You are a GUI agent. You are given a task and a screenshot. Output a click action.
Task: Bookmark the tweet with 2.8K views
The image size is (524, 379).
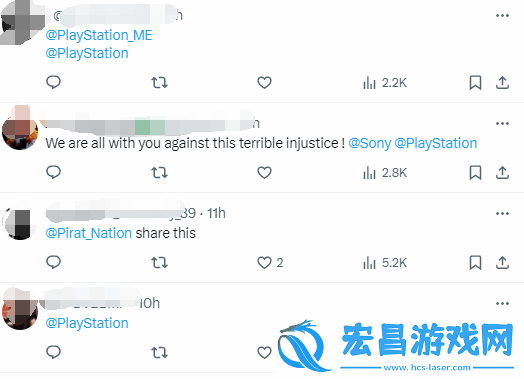coord(475,173)
